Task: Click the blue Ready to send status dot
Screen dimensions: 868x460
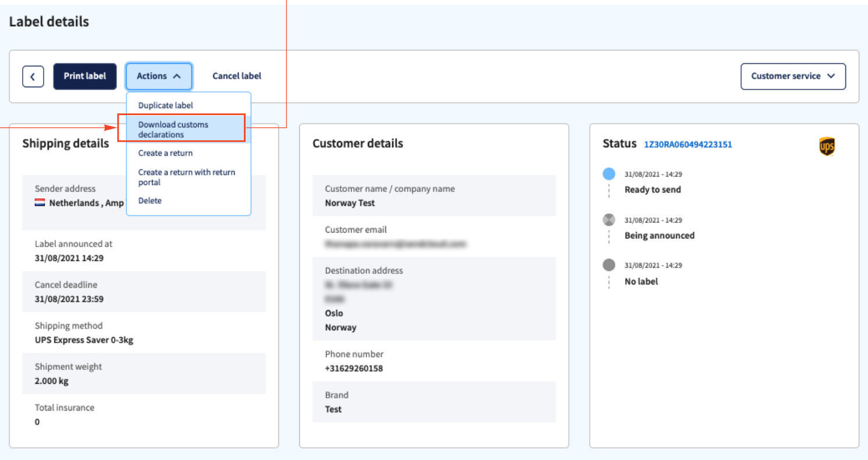Action: coord(609,173)
